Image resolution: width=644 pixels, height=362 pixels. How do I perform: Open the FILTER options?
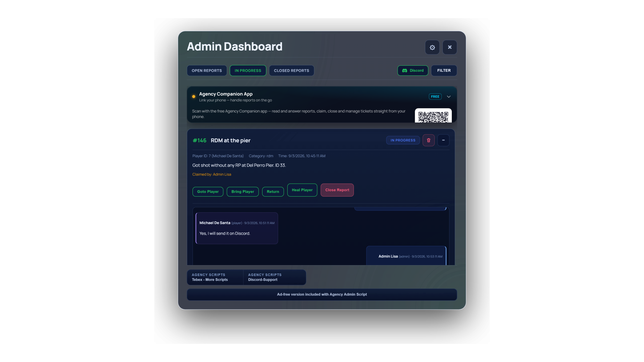[x=444, y=70]
